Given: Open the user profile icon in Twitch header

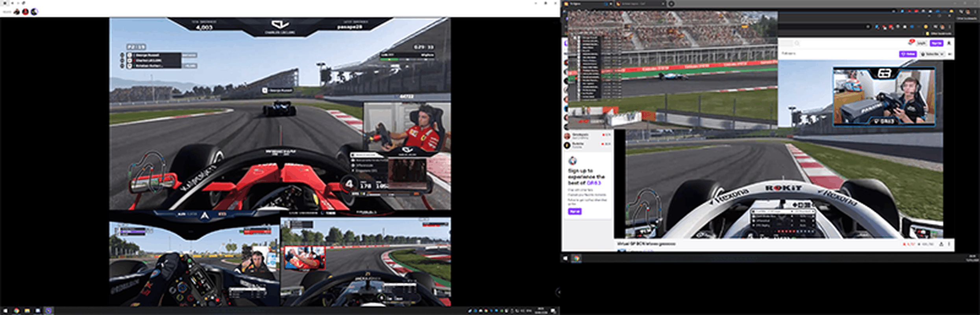Looking at the screenshot, I should pyautogui.click(x=949, y=43).
